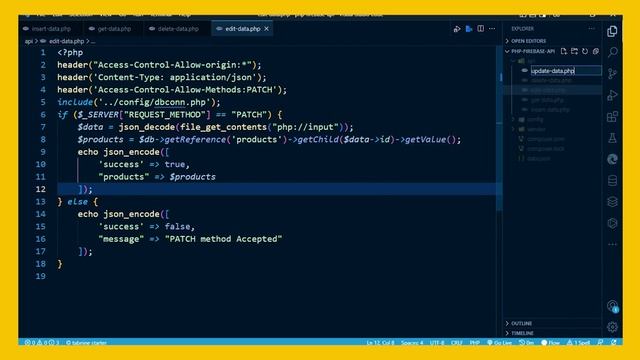Close the edit-data.php tab

click(x=267, y=29)
